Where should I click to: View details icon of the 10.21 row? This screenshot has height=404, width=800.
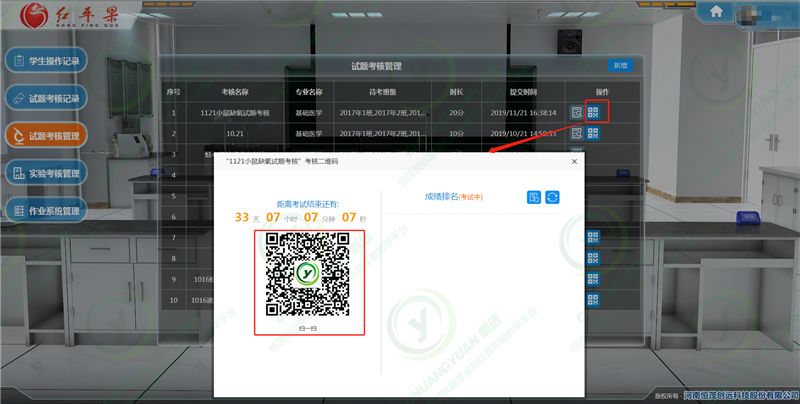577,134
